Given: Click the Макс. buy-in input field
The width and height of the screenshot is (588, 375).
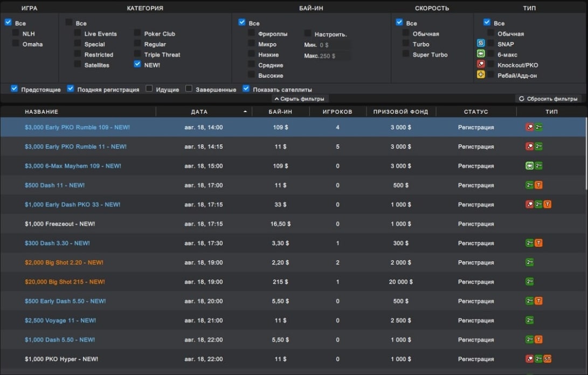Looking at the screenshot, I should 335,55.
